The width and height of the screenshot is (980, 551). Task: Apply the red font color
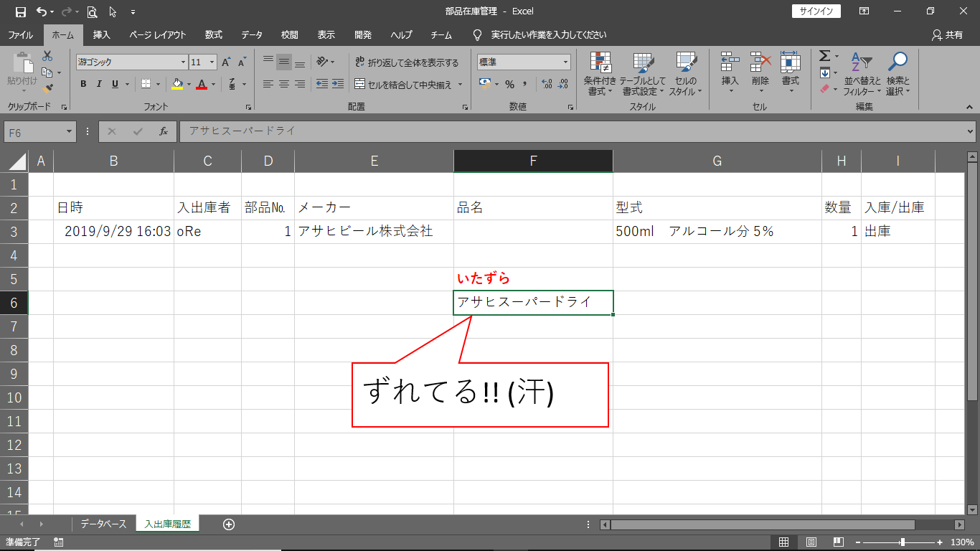pos(202,84)
